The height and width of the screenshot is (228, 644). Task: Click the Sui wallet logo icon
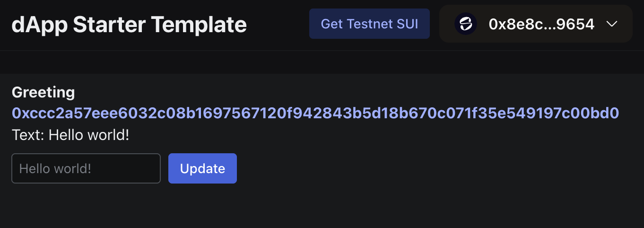coord(466,24)
